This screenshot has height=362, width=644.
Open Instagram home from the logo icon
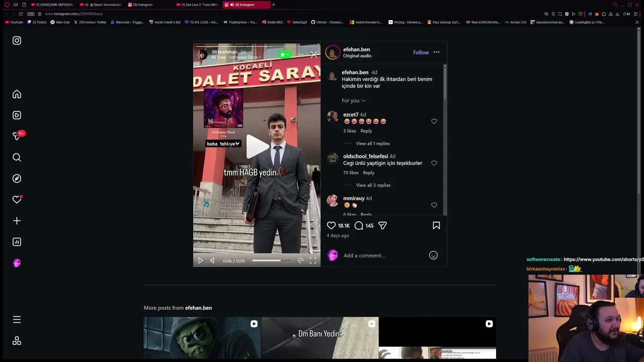point(17,41)
